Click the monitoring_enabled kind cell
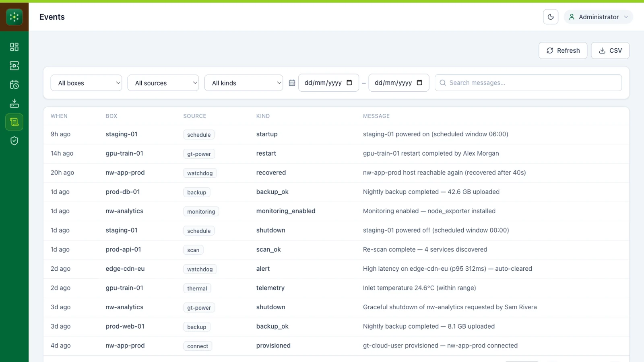Image resolution: width=644 pixels, height=362 pixels. (286, 211)
